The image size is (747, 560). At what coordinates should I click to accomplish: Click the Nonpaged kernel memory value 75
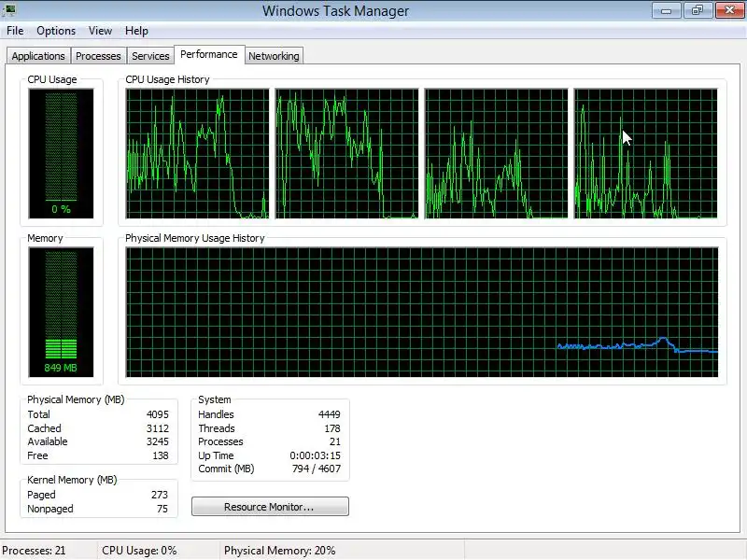[162, 509]
